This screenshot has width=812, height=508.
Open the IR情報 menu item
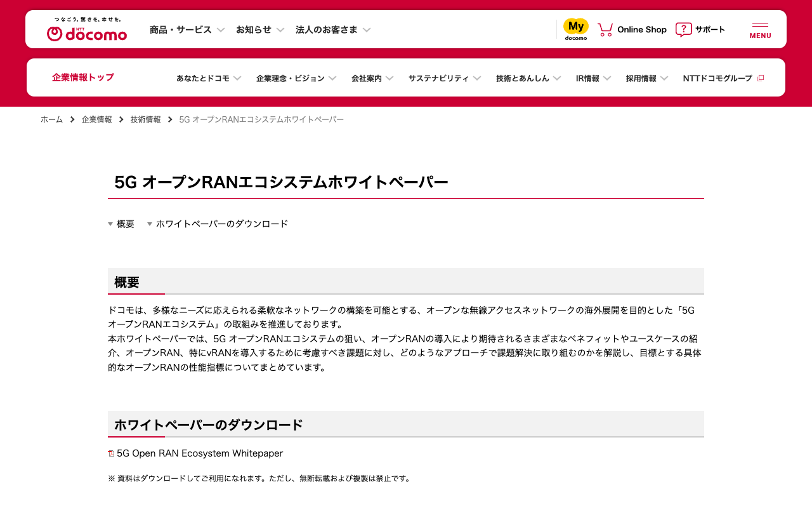point(587,78)
